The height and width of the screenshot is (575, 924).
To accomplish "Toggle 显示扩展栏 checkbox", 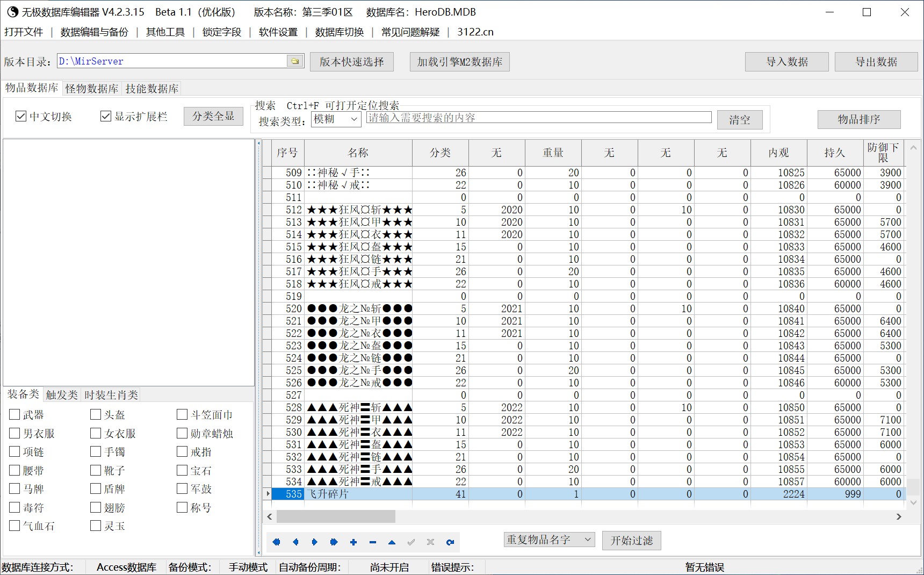I will (106, 116).
